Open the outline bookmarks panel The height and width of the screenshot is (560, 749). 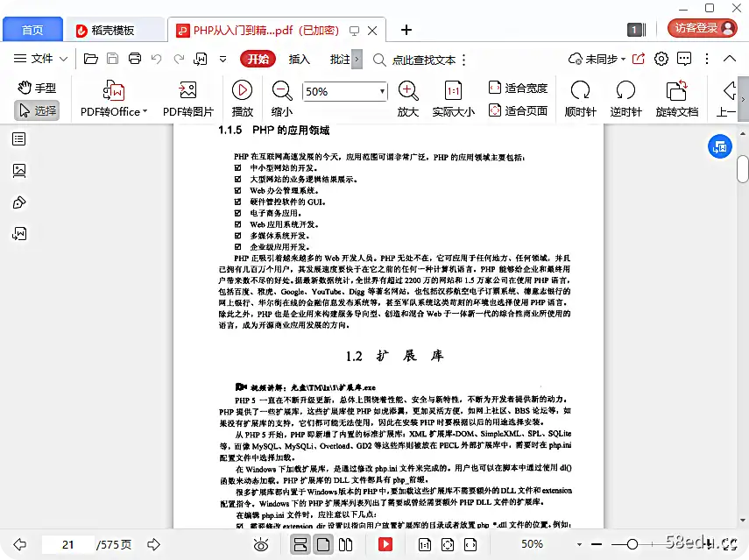[x=19, y=139]
